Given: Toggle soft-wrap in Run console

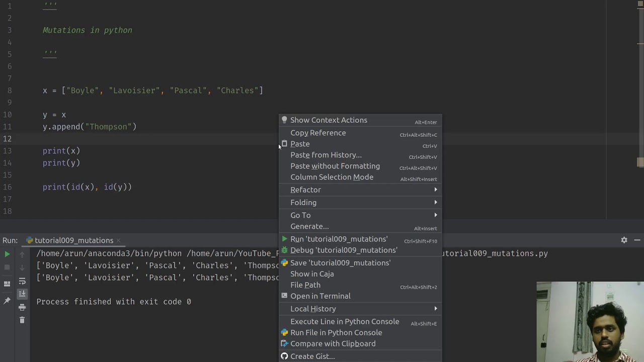Looking at the screenshot, I should pyautogui.click(x=22, y=282).
